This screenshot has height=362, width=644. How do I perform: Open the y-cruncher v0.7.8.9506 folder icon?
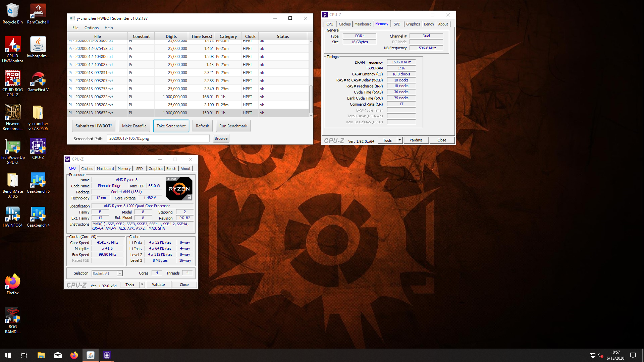point(38,117)
